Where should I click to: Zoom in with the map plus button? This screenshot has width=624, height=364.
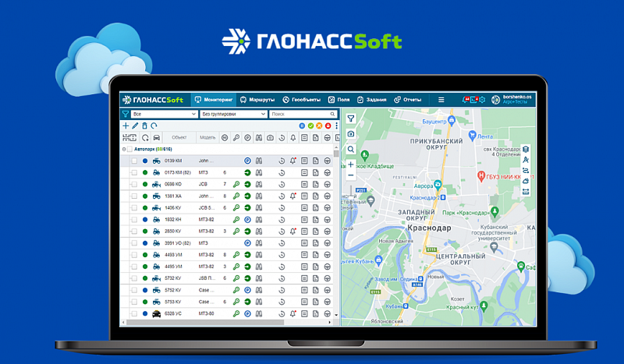click(350, 164)
